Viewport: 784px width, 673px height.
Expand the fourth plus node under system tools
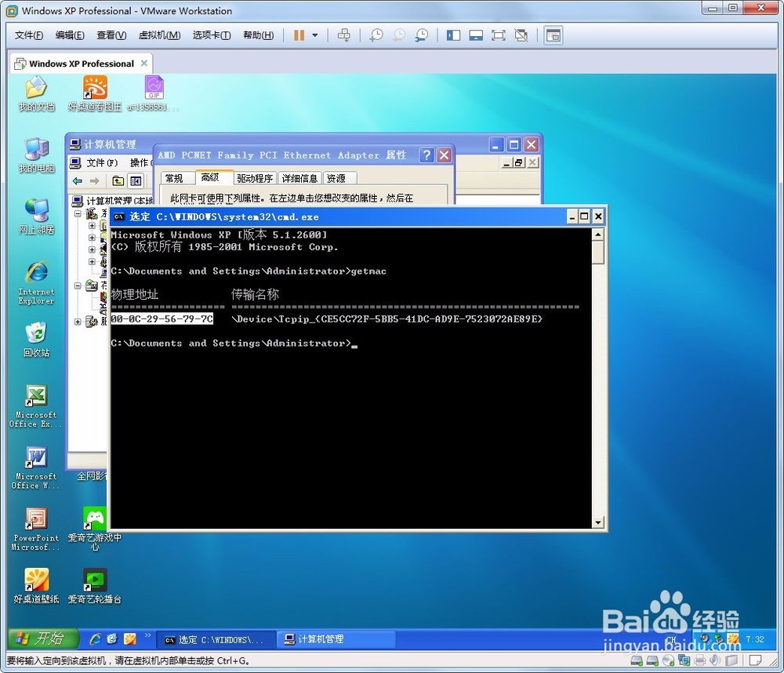(x=92, y=262)
